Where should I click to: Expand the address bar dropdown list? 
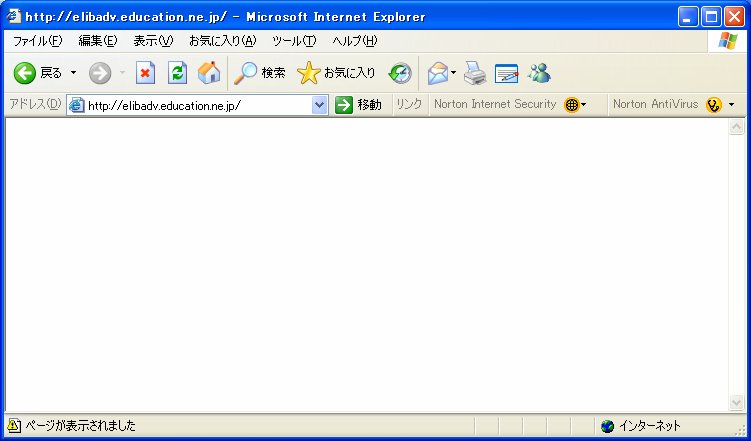point(319,105)
